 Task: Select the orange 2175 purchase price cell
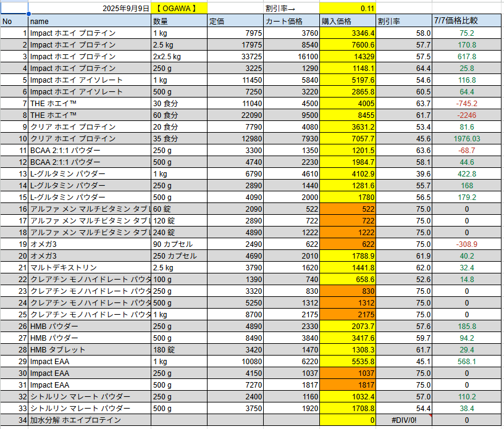coord(347,315)
